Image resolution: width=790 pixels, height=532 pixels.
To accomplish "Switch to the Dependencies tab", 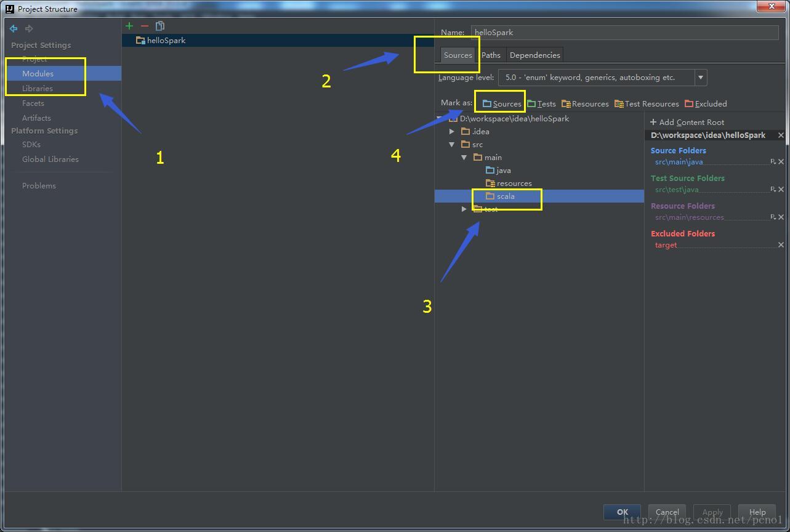I will tap(534, 55).
